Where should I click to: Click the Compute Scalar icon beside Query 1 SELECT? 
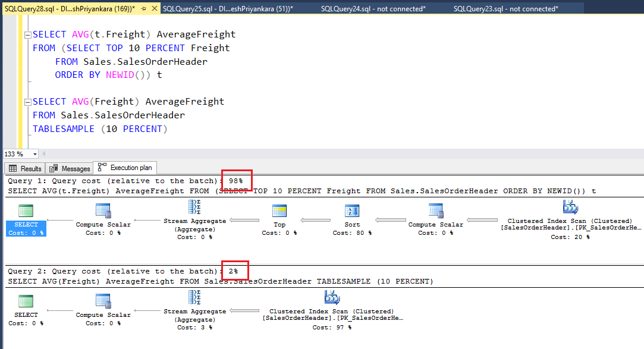pyautogui.click(x=103, y=210)
